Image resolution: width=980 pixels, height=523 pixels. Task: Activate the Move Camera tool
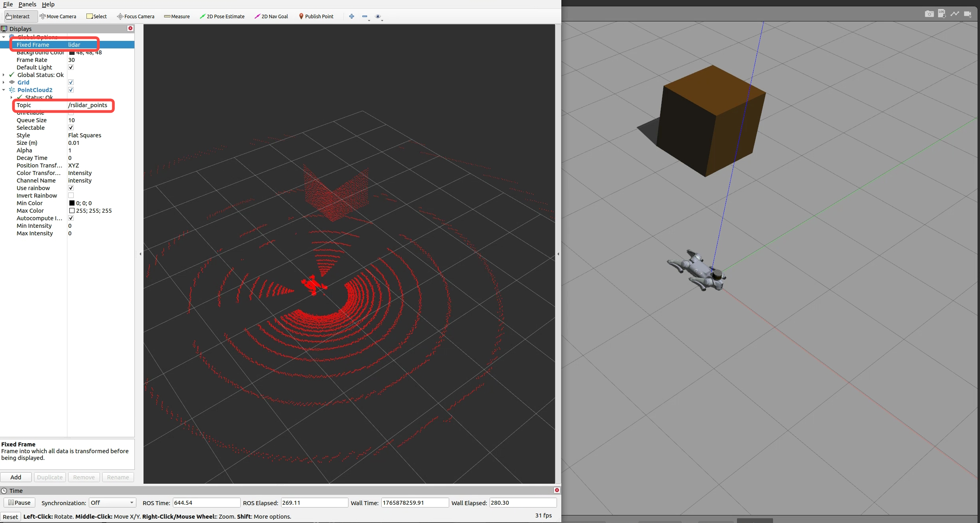[x=58, y=16]
